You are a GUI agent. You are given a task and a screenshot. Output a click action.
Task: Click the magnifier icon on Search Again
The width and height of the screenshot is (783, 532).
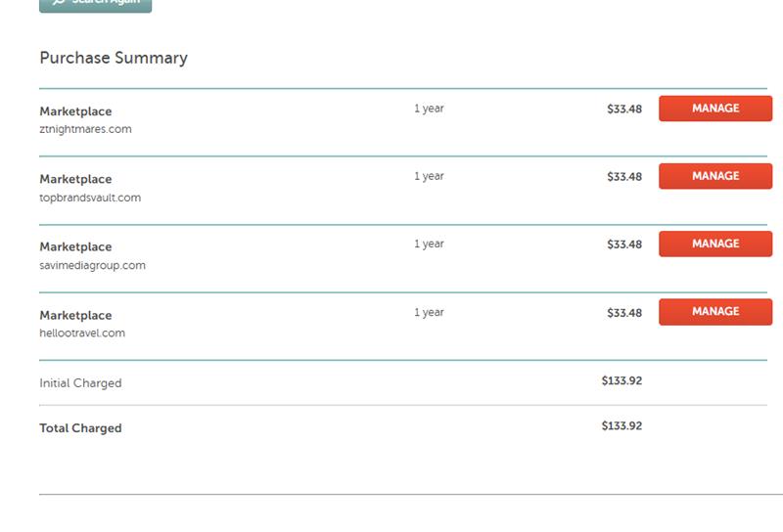[x=59, y=3]
